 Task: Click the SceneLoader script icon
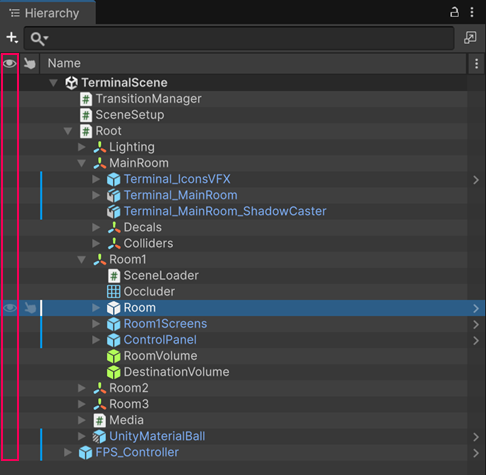114,276
